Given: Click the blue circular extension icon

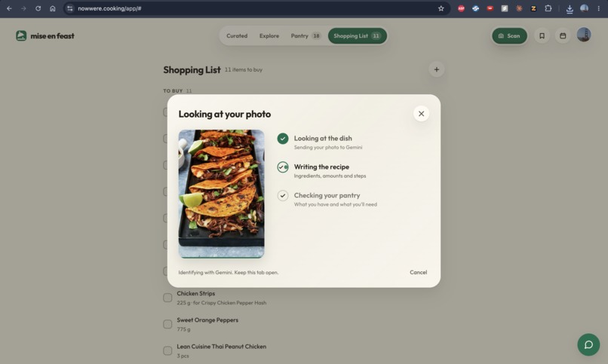Looking at the screenshot, I should coord(475,8).
